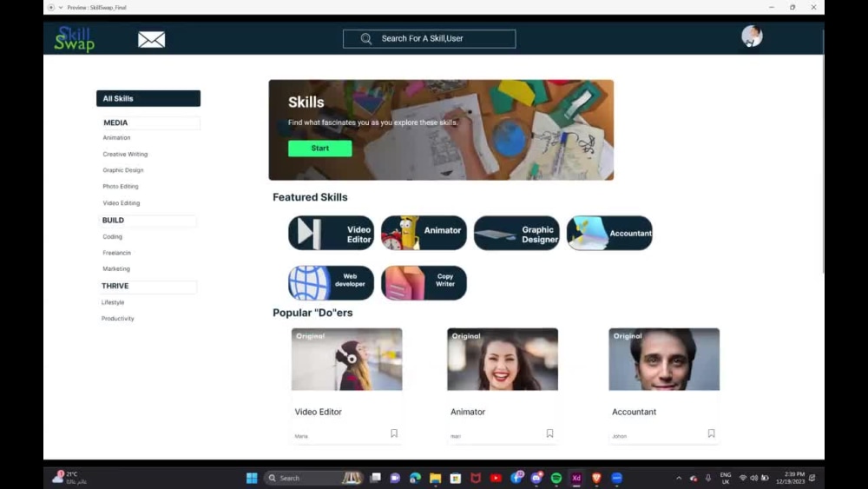Go to Graphic Design skills
This screenshot has height=489, width=868.
[123, 170]
